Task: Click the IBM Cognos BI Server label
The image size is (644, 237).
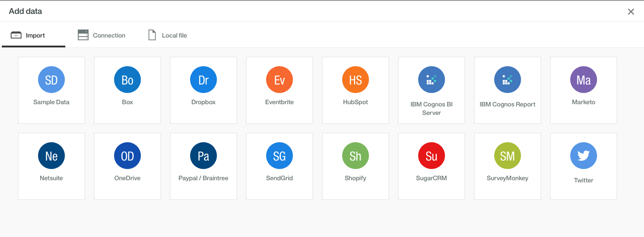Action: click(432, 109)
